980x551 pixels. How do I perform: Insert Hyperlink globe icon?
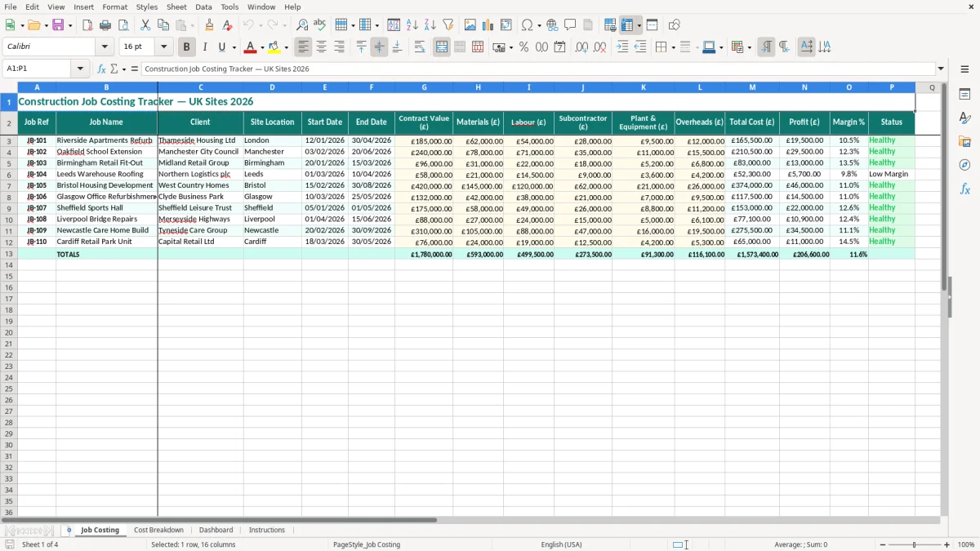point(552,25)
